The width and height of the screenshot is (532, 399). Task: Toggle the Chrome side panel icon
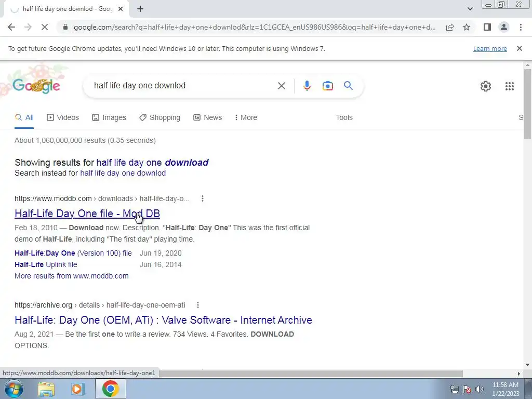coord(487,27)
